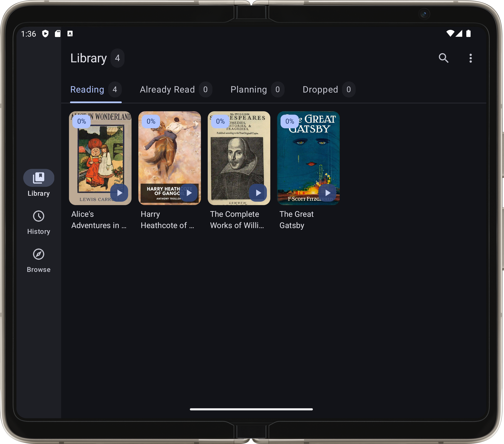504x444 pixels.
Task: Click the title "The Great Gatsby"
Action: point(297,220)
